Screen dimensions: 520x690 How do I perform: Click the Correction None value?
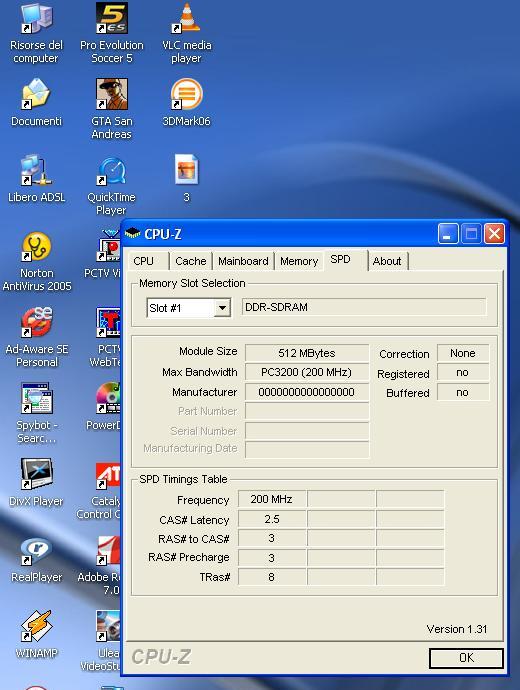point(463,353)
